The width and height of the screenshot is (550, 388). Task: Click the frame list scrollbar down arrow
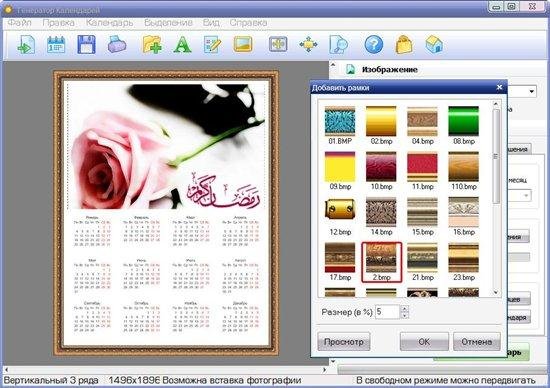pos(496,292)
